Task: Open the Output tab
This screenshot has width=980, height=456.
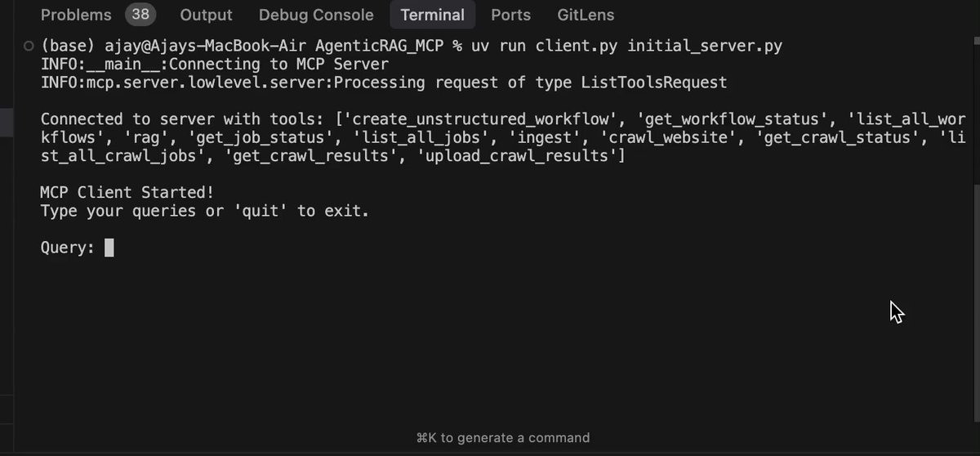Action: point(206,15)
